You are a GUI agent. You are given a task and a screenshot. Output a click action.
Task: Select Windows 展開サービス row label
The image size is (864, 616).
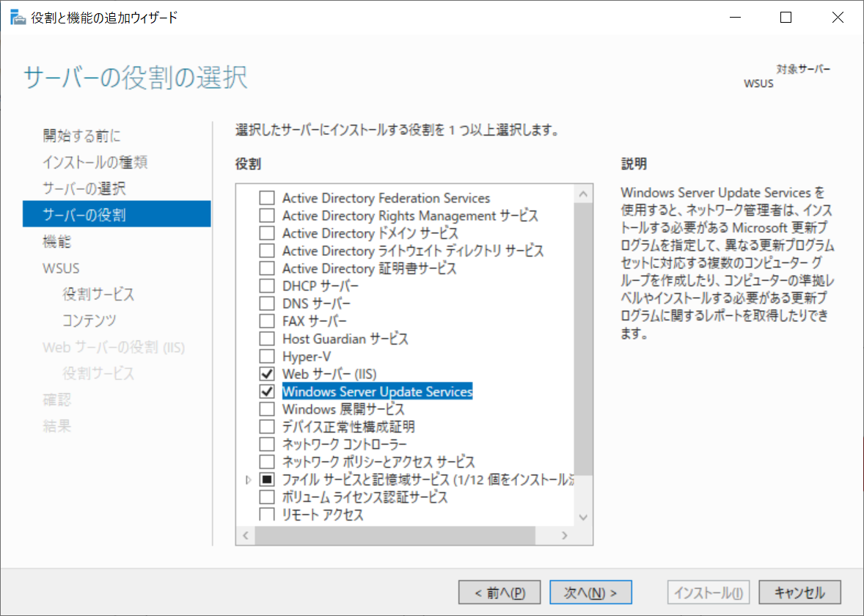(343, 409)
